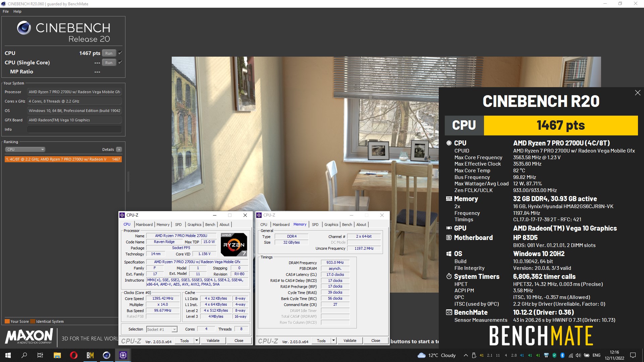Click the safely remove hardware USB tray icon
The width and height of the screenshot is (644, 362).
pos(474,355)
